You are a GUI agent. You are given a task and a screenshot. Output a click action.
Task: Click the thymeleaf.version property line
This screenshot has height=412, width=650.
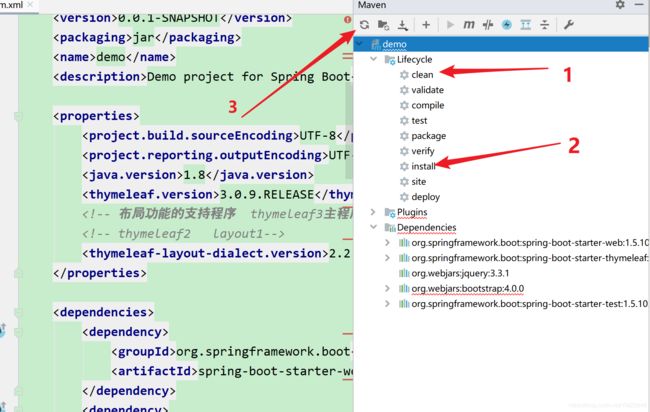tap(217, 194)
